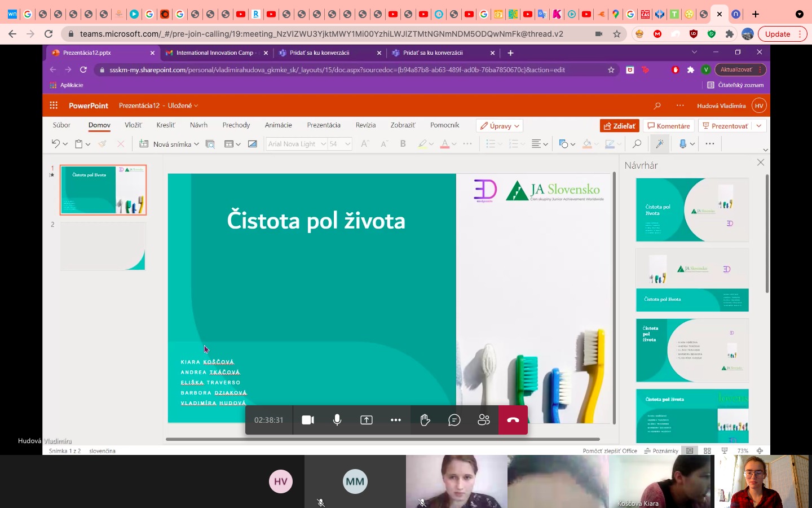Reload the outer Chrome page
The width and height of the screenshot is (812, 508).
click(x=48, y=34)
